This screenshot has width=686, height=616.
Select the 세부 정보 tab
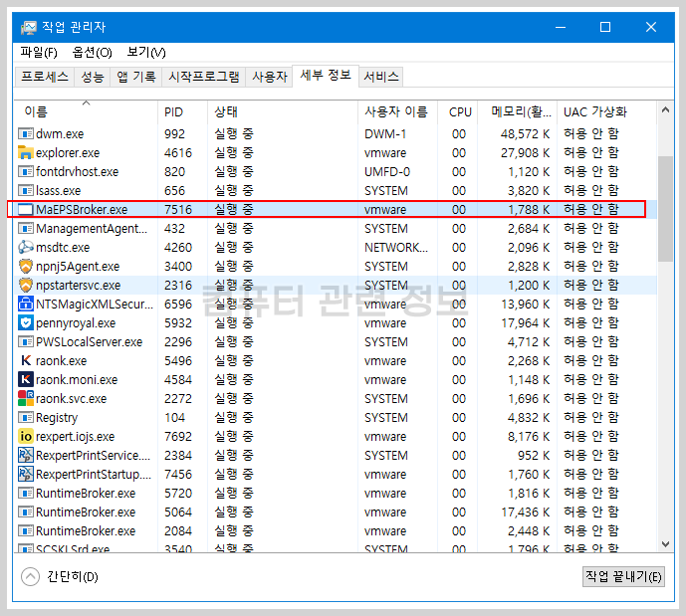click(326, 76)
